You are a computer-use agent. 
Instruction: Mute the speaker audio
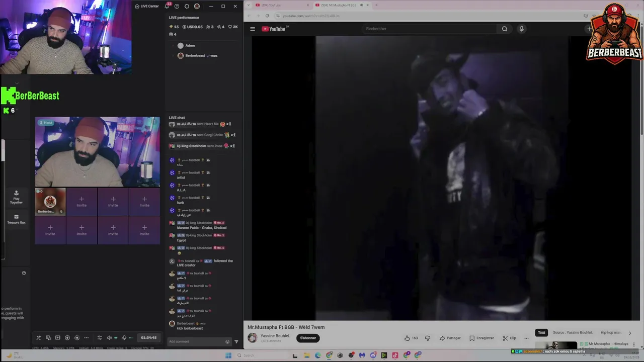coord(109,338)
